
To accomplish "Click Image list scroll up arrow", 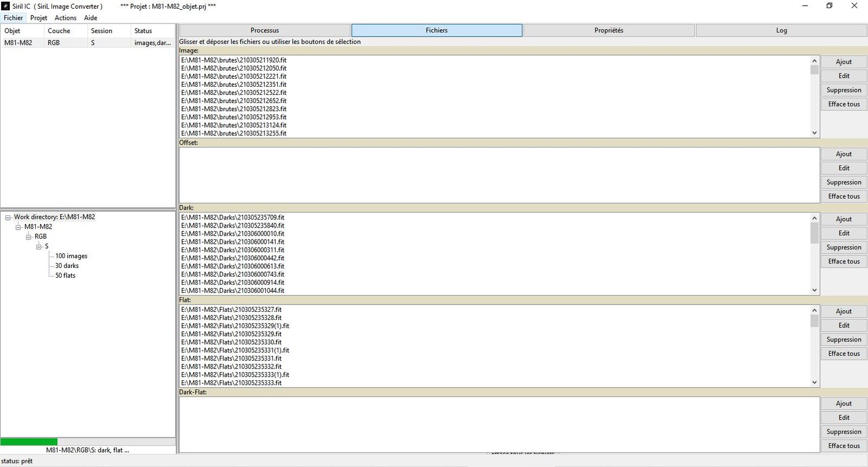I will (x=815, y=60).
